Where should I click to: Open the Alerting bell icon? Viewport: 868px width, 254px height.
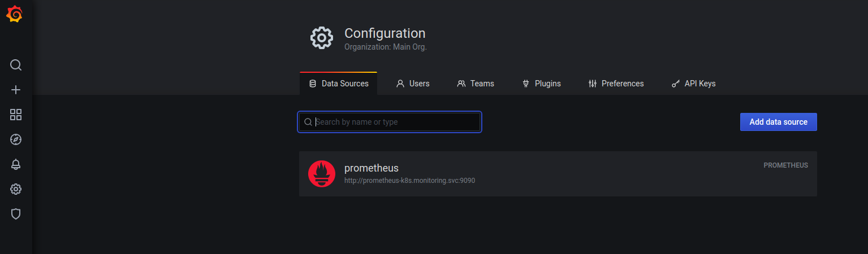(16, 164)
